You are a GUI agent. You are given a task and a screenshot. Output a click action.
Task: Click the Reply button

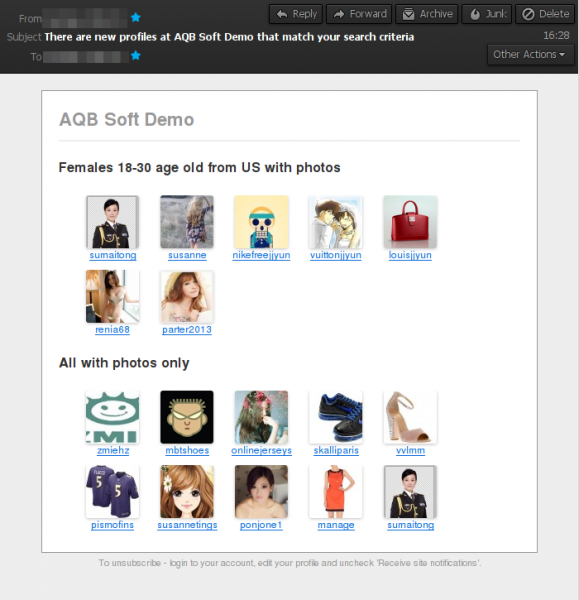click(296, 14)
